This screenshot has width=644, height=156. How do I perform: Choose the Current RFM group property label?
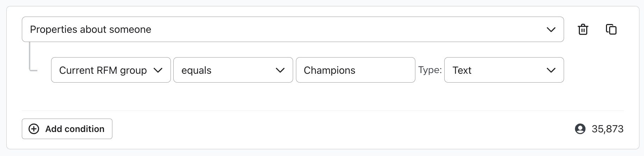click(x=103, y=70)
